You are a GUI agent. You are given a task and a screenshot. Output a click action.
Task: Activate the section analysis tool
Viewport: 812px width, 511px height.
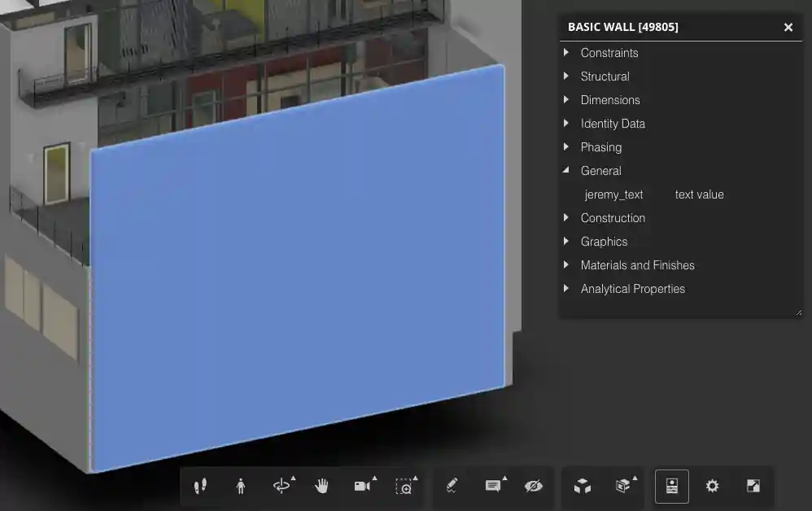[x=622, y=486]
